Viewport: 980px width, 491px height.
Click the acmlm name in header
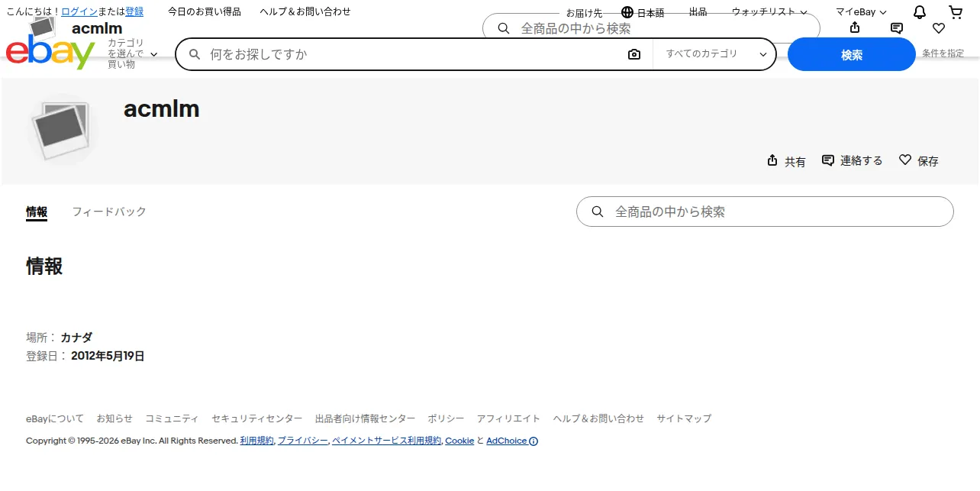97,29
